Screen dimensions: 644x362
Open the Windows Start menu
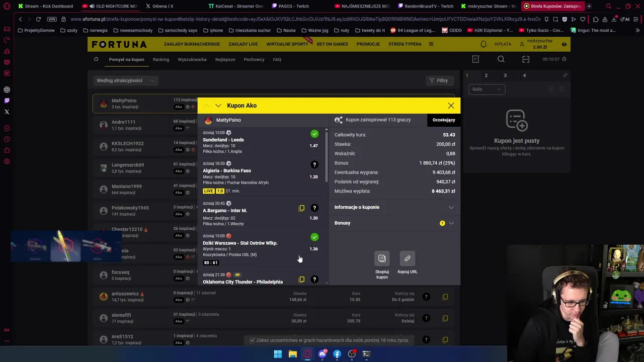[x=278, y=354]
